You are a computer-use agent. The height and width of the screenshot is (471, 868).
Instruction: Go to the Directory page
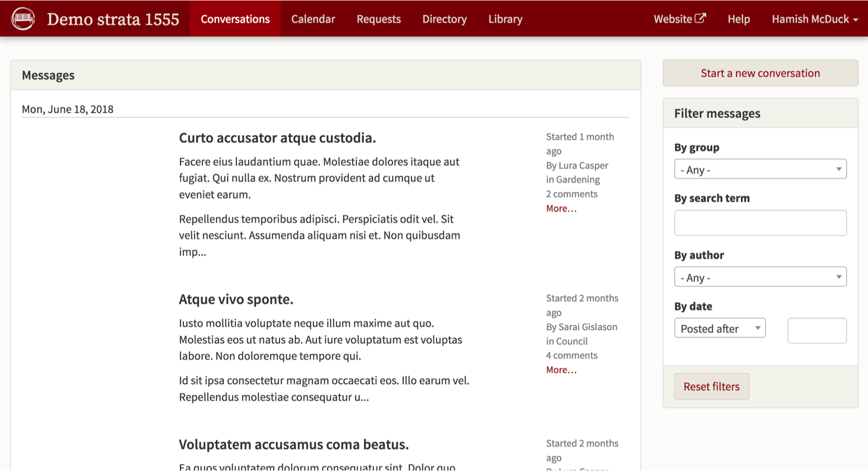click(444, 19)
